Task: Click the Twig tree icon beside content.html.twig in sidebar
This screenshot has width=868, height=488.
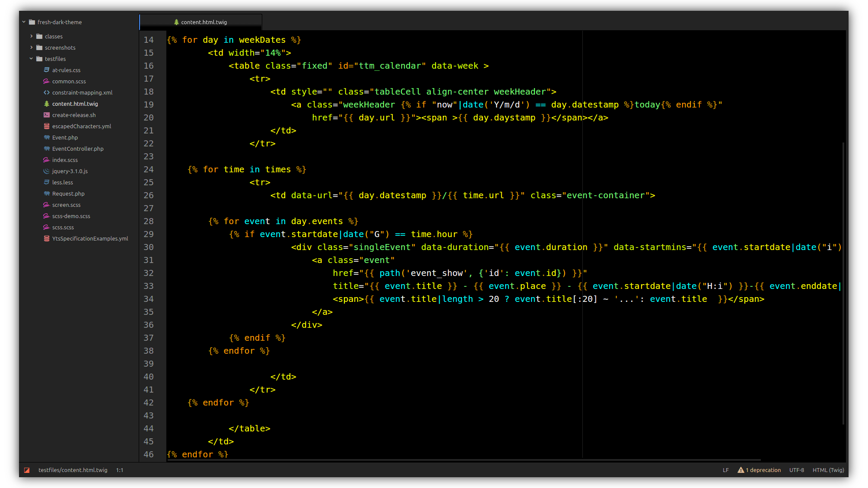Action: tap(47, 104)
